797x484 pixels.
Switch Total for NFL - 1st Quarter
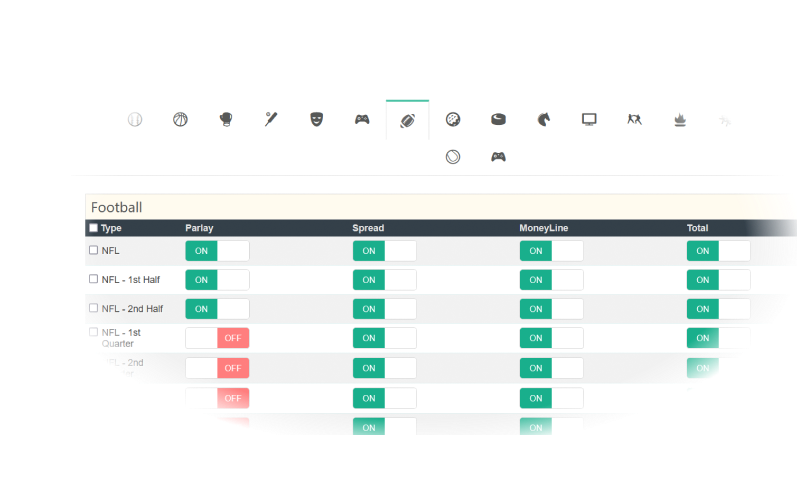tap(719, 338)
